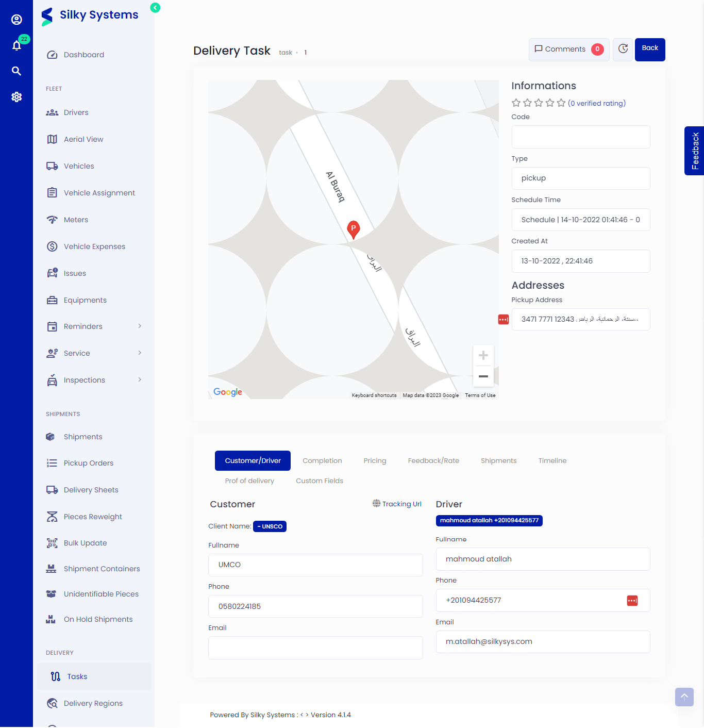The height and width of the screenshot is (728, 704).
Task: Open the search icon in dark sidebar
Action: 16,71
